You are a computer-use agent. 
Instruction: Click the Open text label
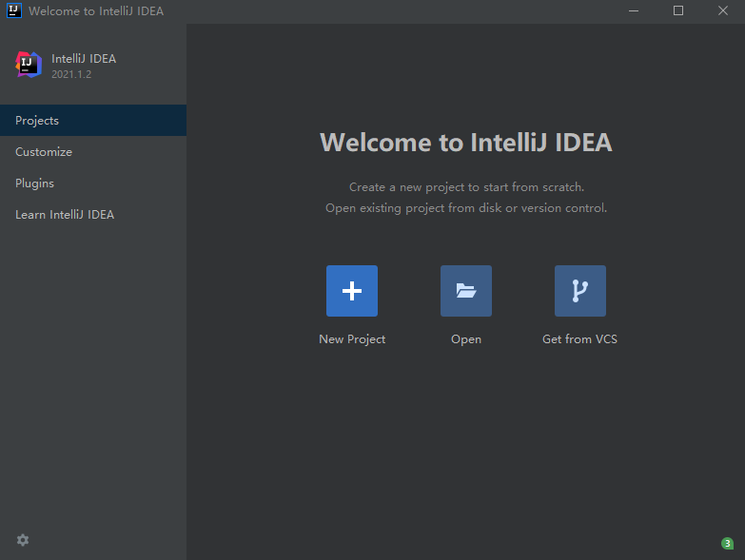coord(466,339)
